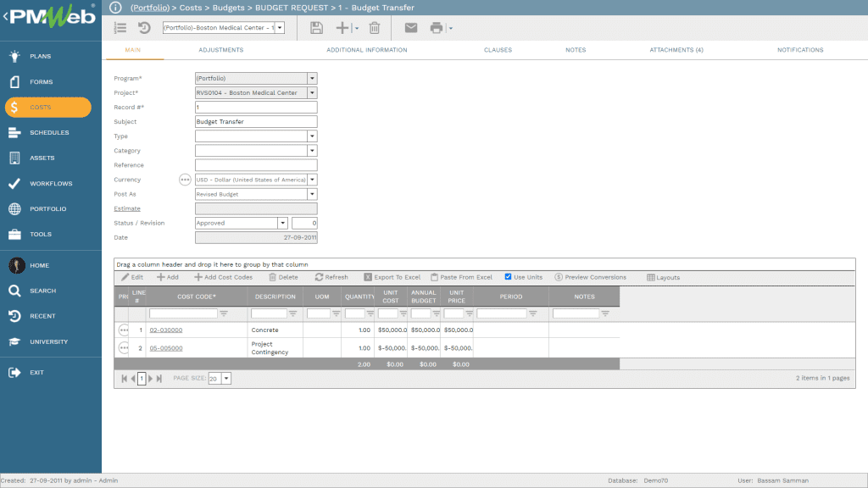
Task: Open grid Layouts
Action: click(x=663, y=277)
